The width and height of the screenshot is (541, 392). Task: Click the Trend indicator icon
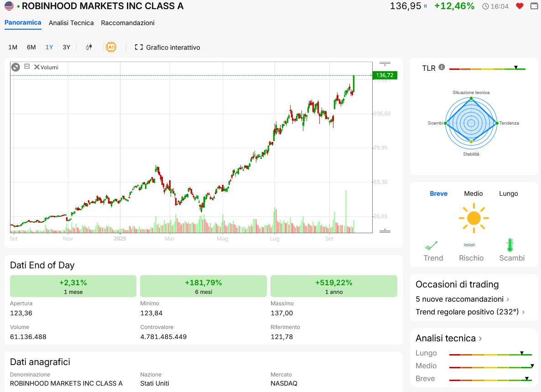click(432, 246)
